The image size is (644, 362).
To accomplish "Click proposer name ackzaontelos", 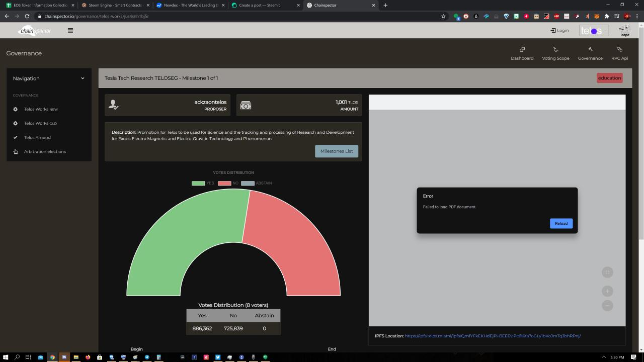I will 210,102.
